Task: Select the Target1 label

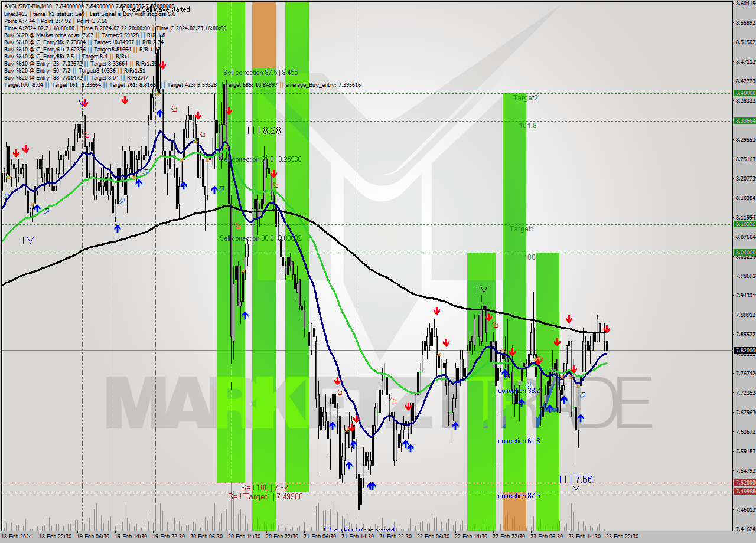Action: (522, 228)
